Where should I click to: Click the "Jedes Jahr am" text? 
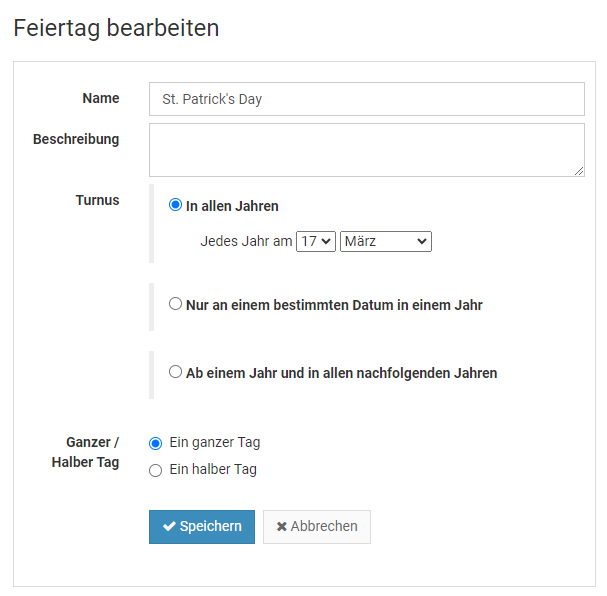(x=246, y=241)
